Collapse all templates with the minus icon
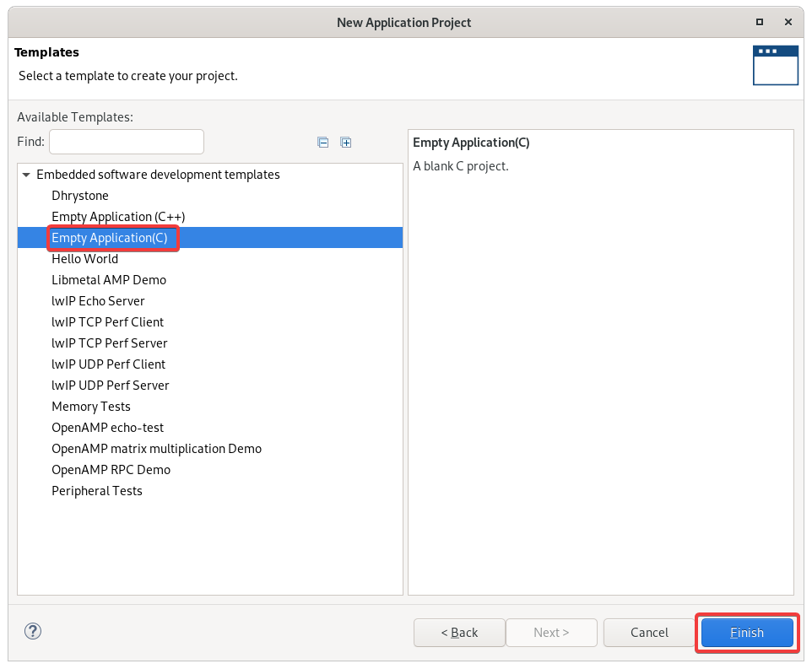 click(322, 143)
